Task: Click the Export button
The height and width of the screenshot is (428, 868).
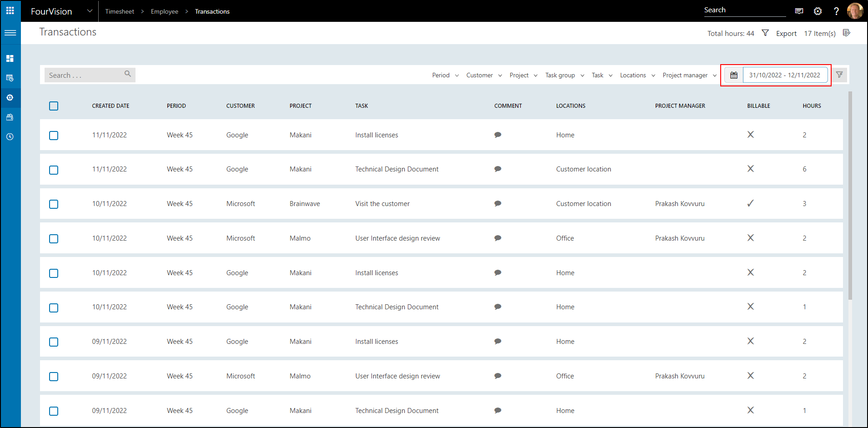Action: point(786,33)
